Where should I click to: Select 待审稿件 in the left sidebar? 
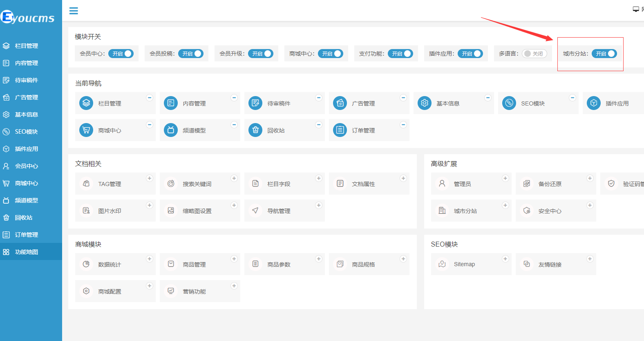point(27,80)
